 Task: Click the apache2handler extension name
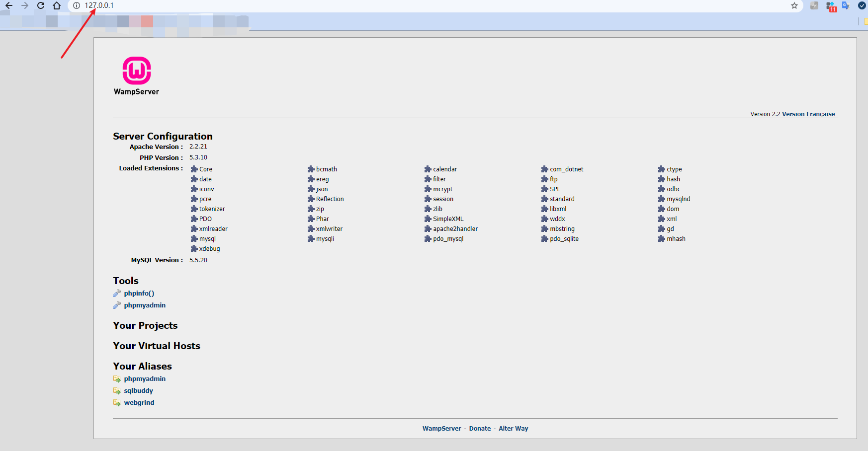[x=455, y=229]
